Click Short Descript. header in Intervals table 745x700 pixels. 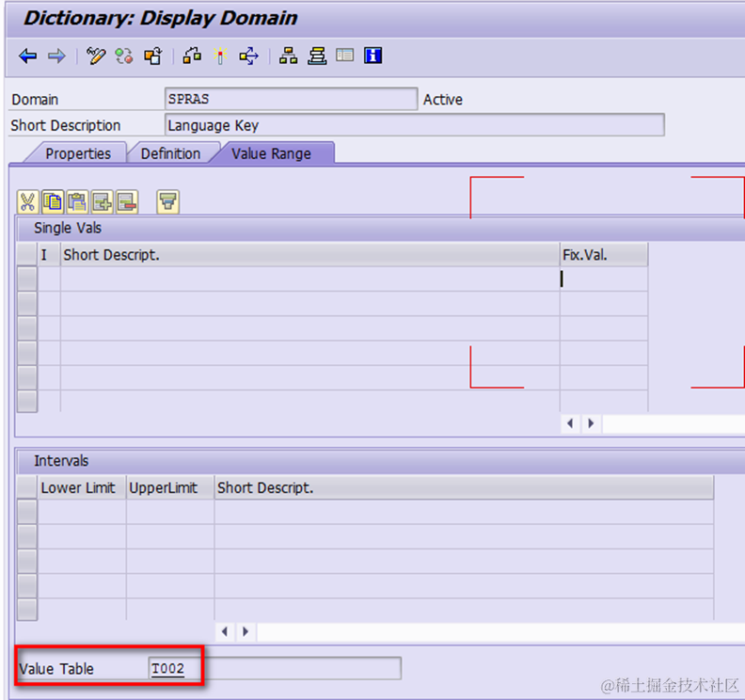tap(464, 487)
